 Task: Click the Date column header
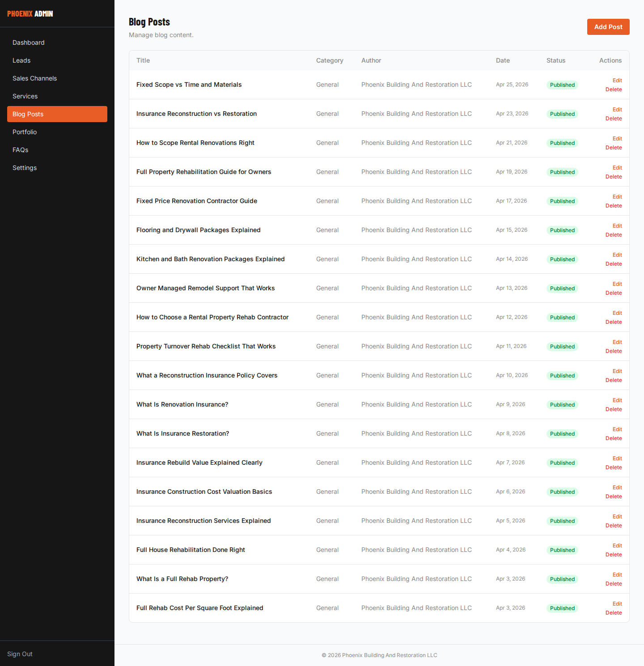click(x=503, y=60)
